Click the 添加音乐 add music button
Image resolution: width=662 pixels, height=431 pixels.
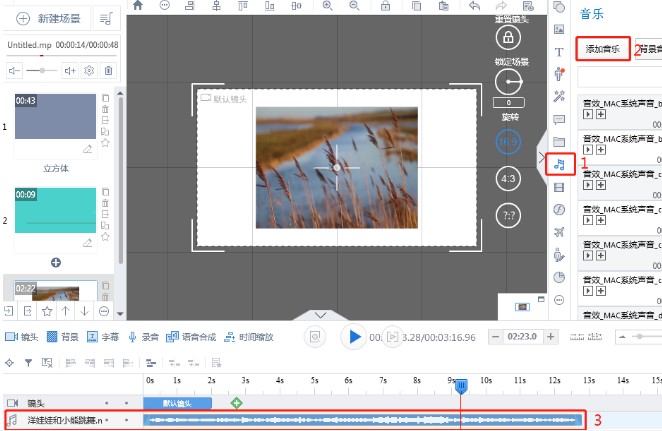click(602, 48)
